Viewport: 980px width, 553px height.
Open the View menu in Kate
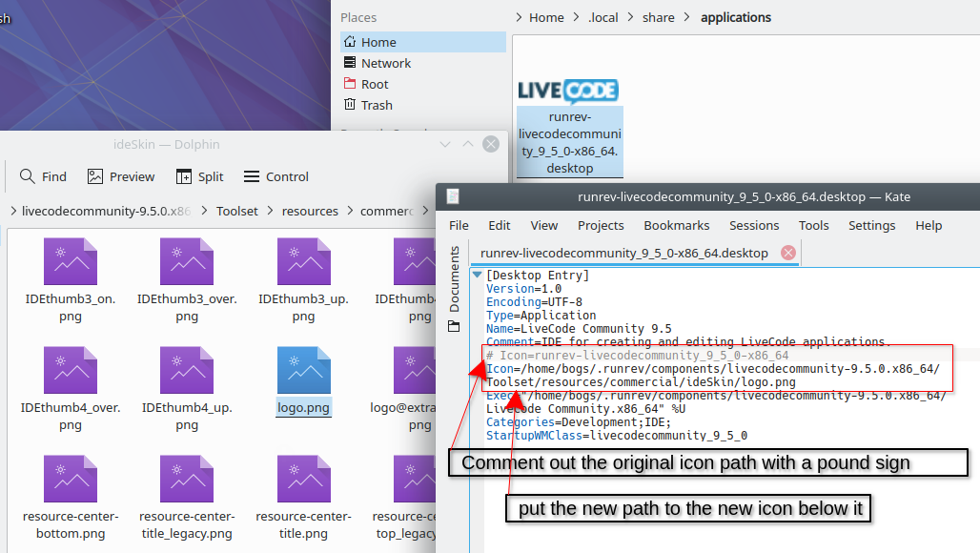[543, 226]
